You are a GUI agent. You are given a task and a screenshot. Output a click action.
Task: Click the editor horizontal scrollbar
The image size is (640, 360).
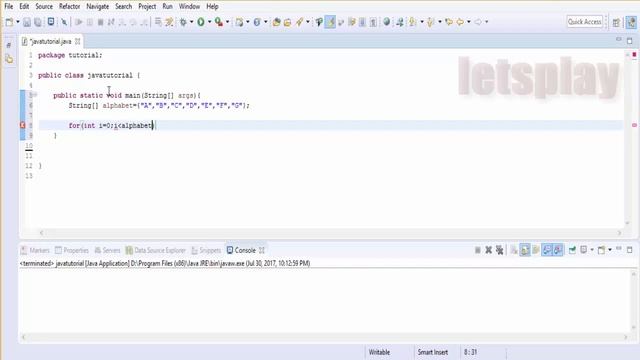pos(330,233)
